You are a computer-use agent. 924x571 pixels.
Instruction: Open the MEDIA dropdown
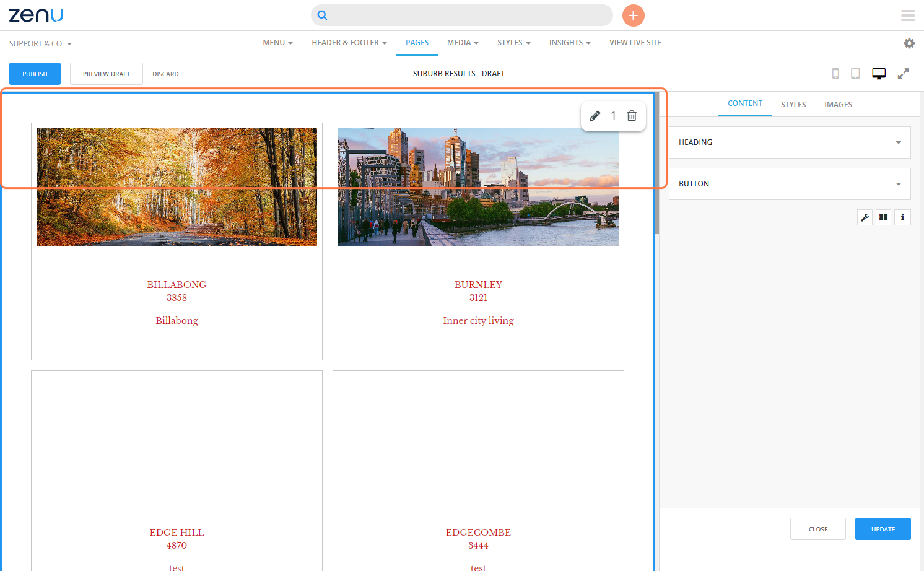click(x=463, y=43)
